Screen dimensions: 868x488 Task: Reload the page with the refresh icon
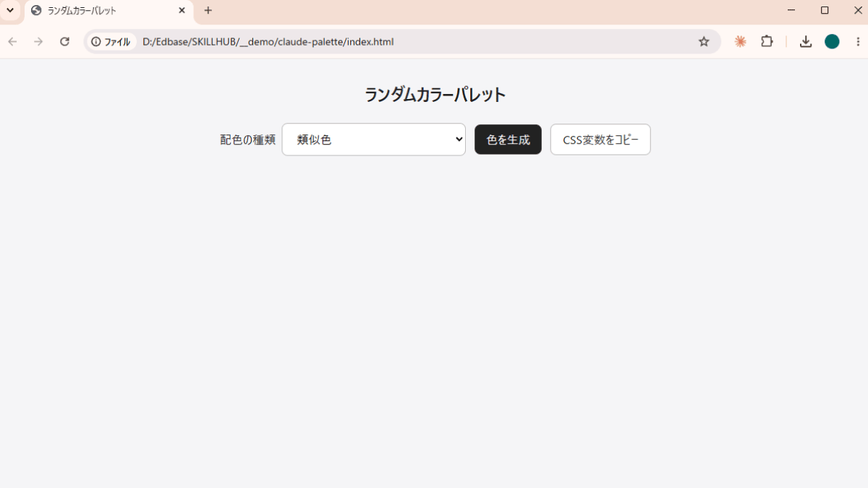point(64,42)
